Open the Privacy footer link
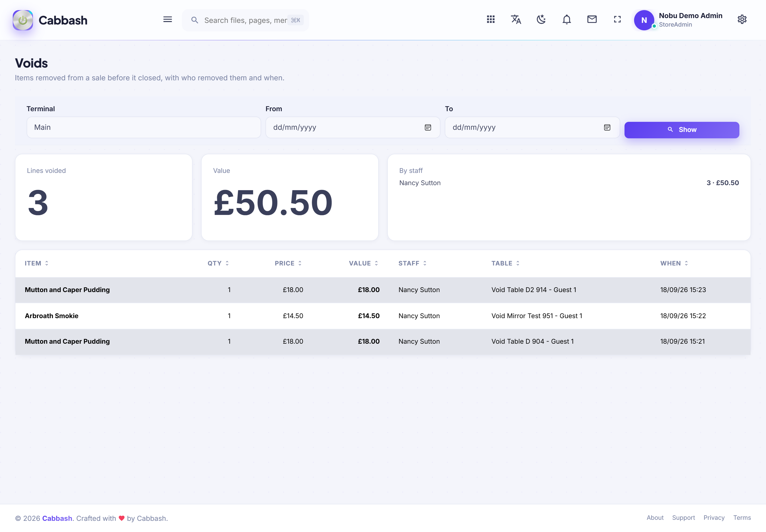Image resolution: width=766 pixels, height=532 pixels. coord(714,518)
